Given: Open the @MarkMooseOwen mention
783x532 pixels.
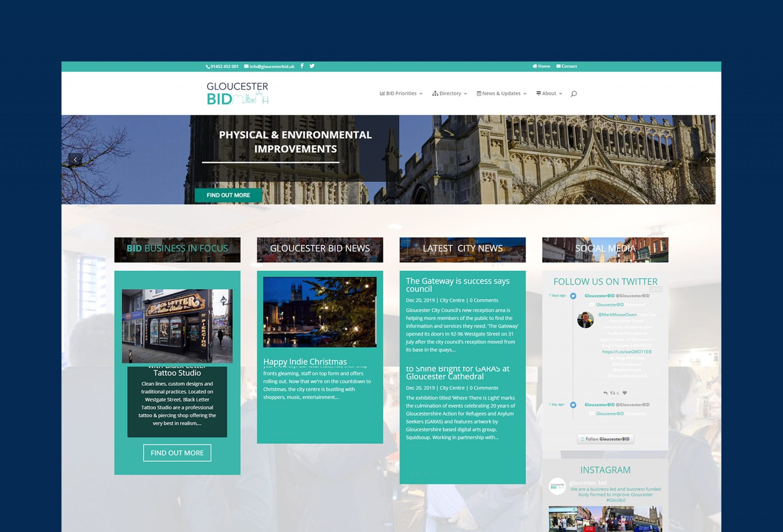Looking at the screenshot, I should tap(617, 315).
